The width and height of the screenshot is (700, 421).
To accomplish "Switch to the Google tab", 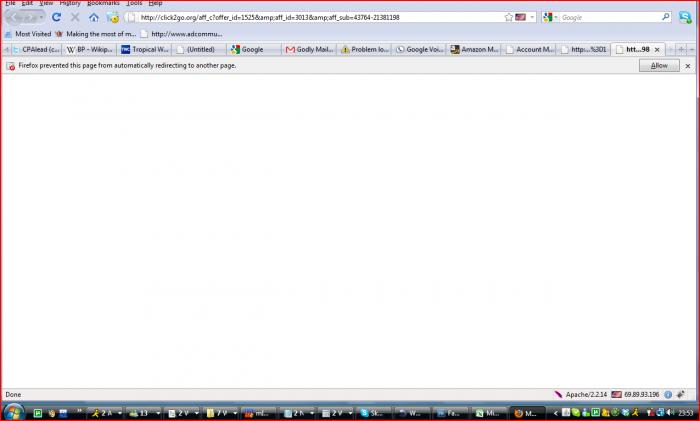I will tap(254, 50).
